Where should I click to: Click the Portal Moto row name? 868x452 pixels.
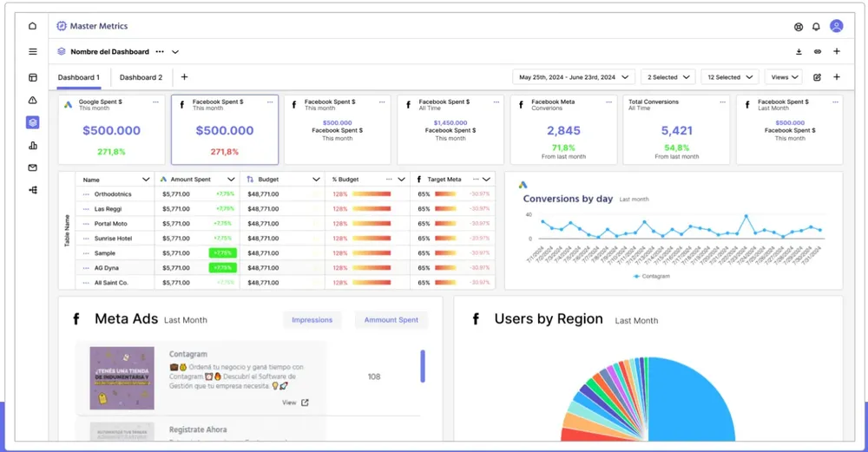pyautogui.click(x=111, y=224)
